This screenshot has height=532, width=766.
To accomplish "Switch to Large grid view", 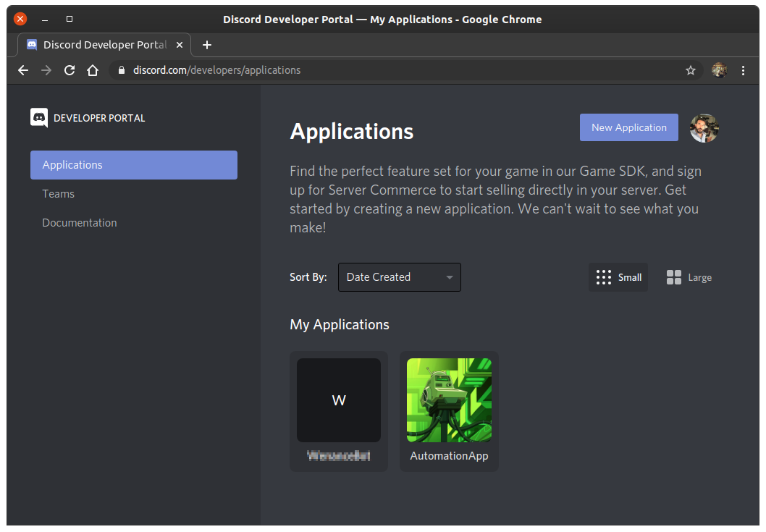I will (689, 277).
